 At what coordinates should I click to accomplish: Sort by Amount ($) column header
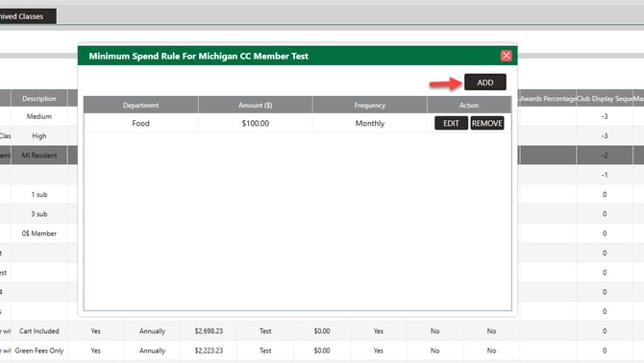255,105
